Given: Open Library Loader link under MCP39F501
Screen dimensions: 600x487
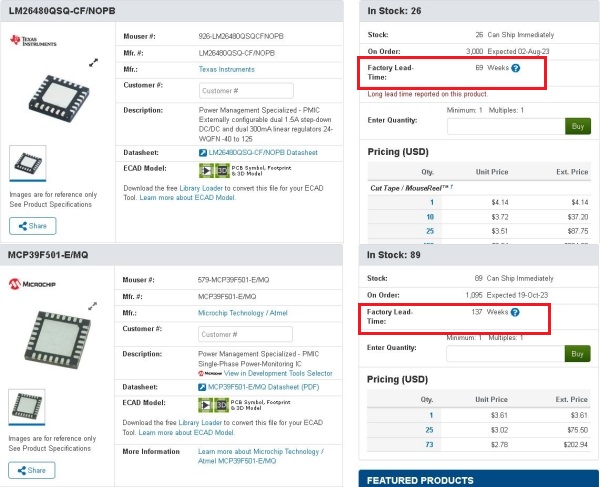Looking at the screenshot, I should 200,423.
